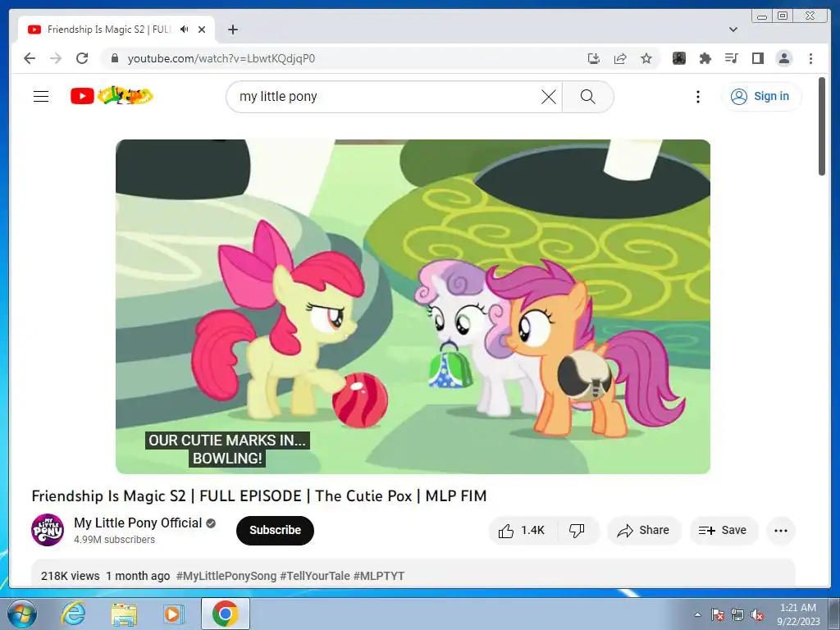Mute the tab via speaker icon

[184, 30]
